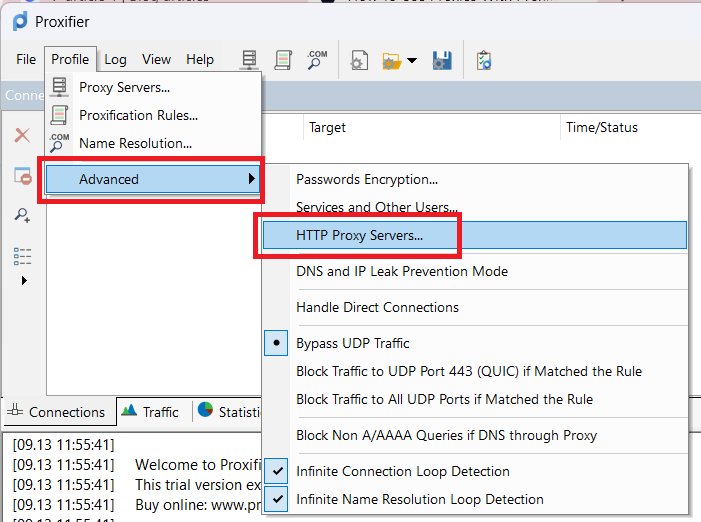Expand the sidebar arrow below list icon
The width and height of the screenshot is (701, 522).
[x=24, y=281]
